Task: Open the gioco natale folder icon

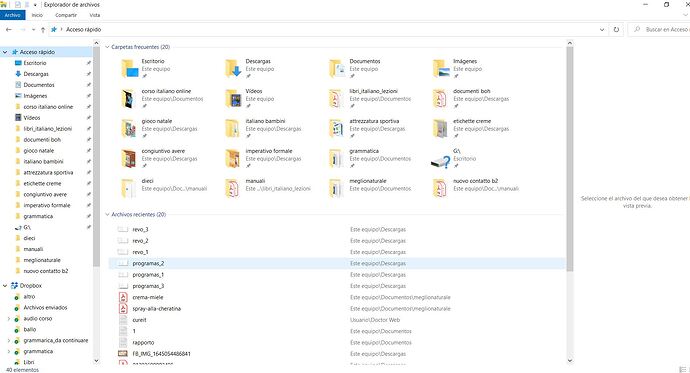Action: (129, 128)
